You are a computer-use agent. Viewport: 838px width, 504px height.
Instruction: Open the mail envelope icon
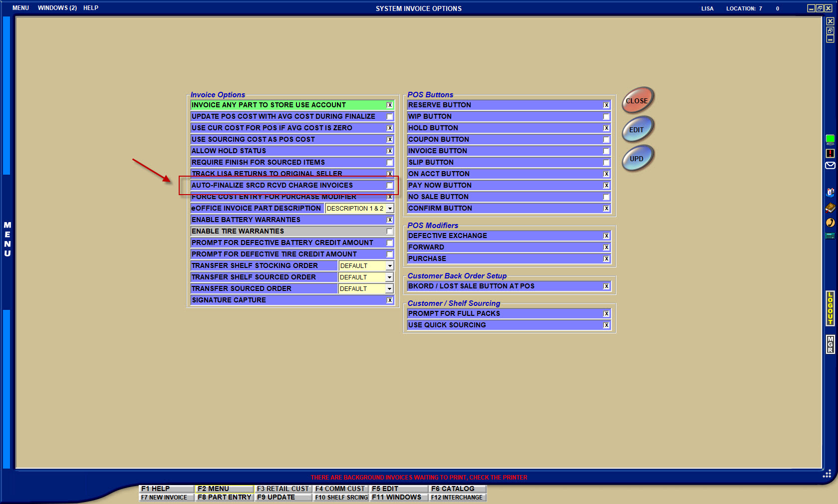(830, 166)
